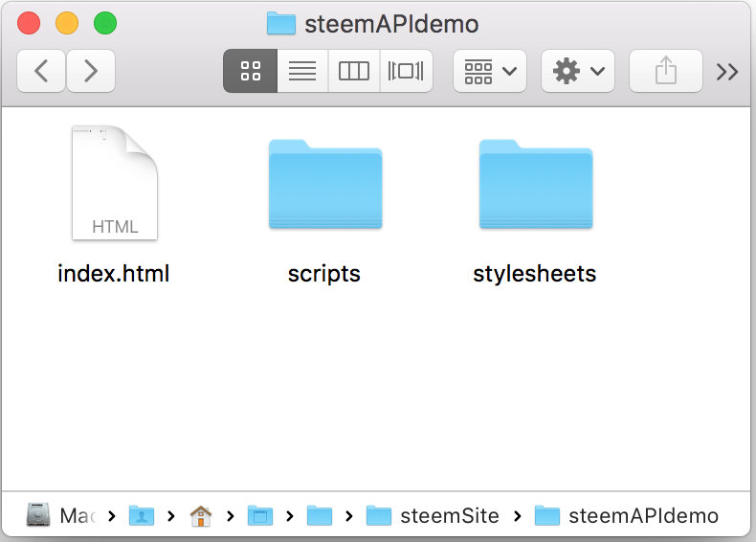Select the scripts folder icon
Image resolution: width=756 pixels, height=542 pixels.
pos(325,184)
